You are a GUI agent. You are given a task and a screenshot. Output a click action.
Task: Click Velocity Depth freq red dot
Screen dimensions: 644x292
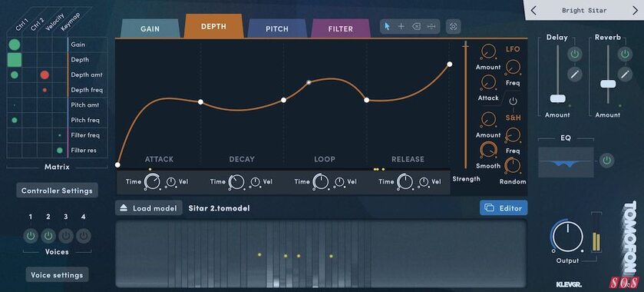click(45, 90)
